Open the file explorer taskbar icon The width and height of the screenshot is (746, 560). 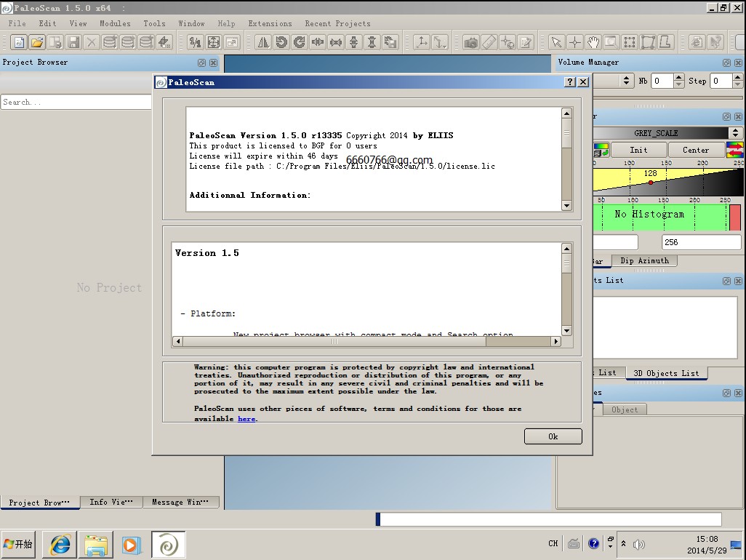pyautogui.click(x=96, y=544)
